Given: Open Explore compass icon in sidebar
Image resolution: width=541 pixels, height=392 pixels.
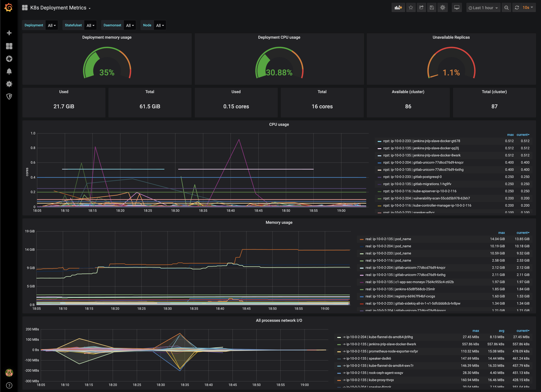Looking at the screenshot, I should tap(9, 59).
